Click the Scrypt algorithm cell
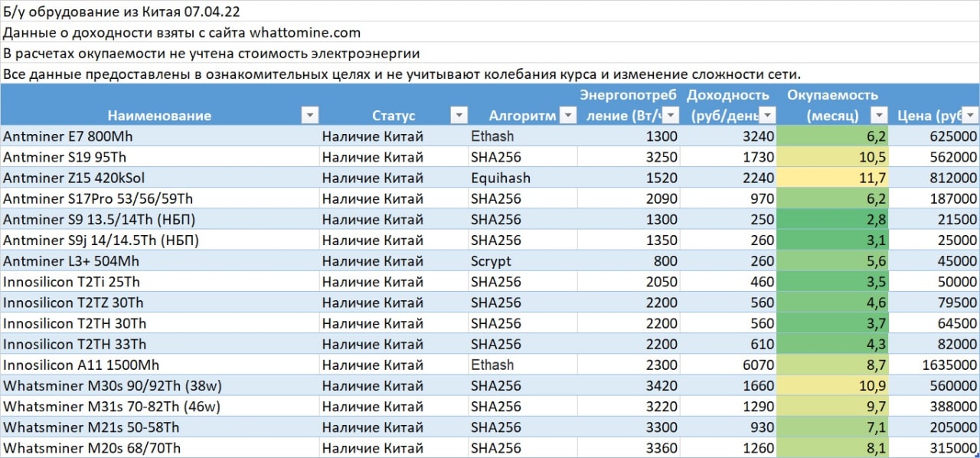This screenshot has height=458, width=980. point(523,261)
